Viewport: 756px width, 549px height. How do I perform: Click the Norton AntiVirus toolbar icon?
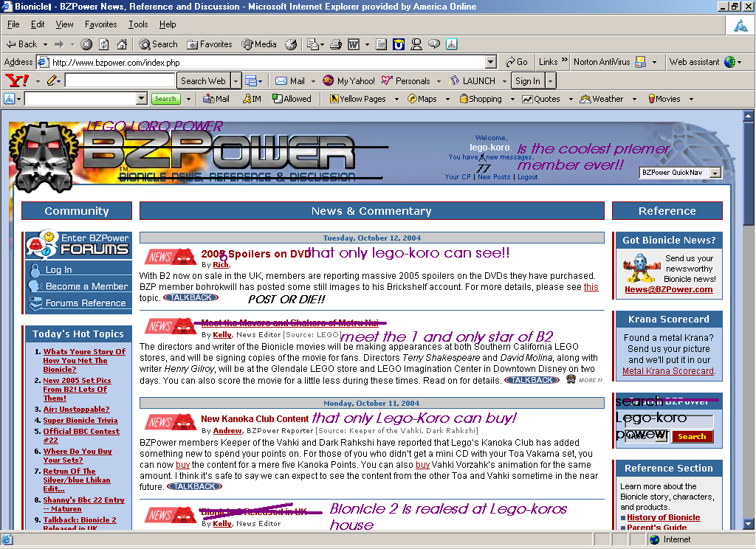pyautogui.click(x=640, y=62)
